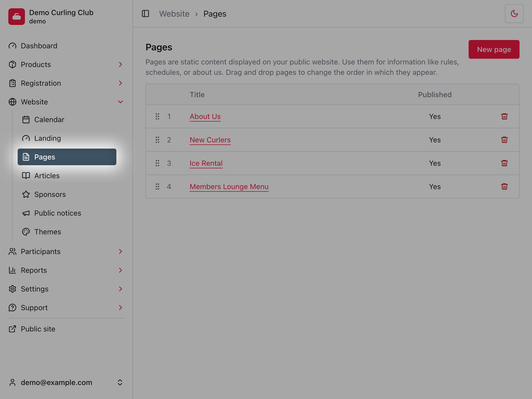Open the About Us page
532x399 pixels.
coord(205,116)
